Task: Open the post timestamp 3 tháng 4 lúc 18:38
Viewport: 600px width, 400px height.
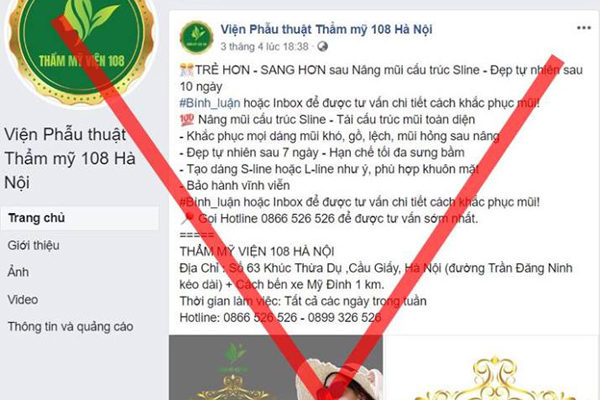Action: [x=264, y=47]
